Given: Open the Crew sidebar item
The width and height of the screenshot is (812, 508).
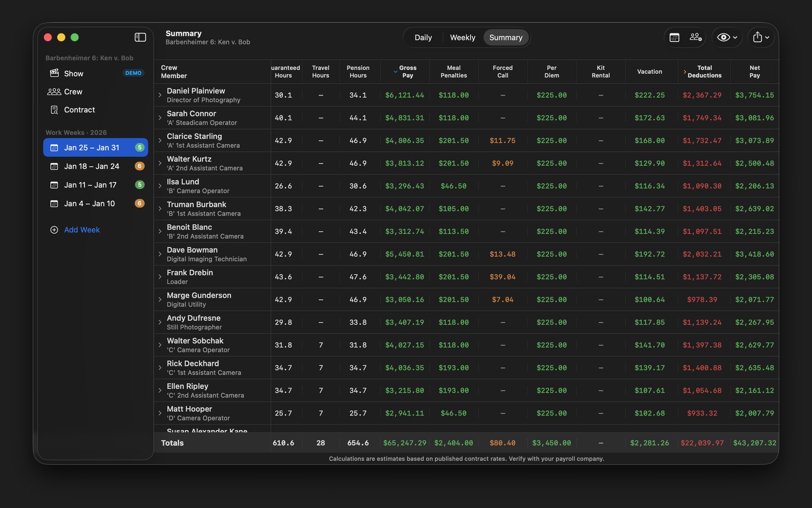Looking at the screenshot, I should click(96, 92).
